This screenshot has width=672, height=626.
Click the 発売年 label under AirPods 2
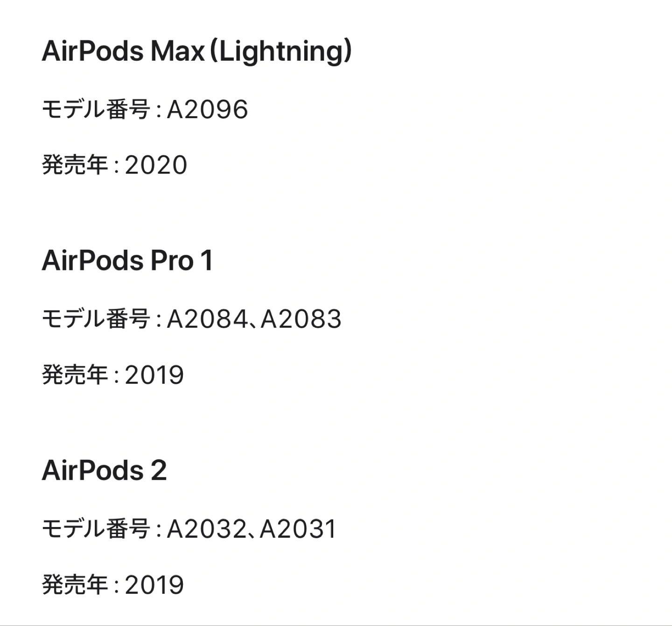pyautogui.click(x=75, y=585)
